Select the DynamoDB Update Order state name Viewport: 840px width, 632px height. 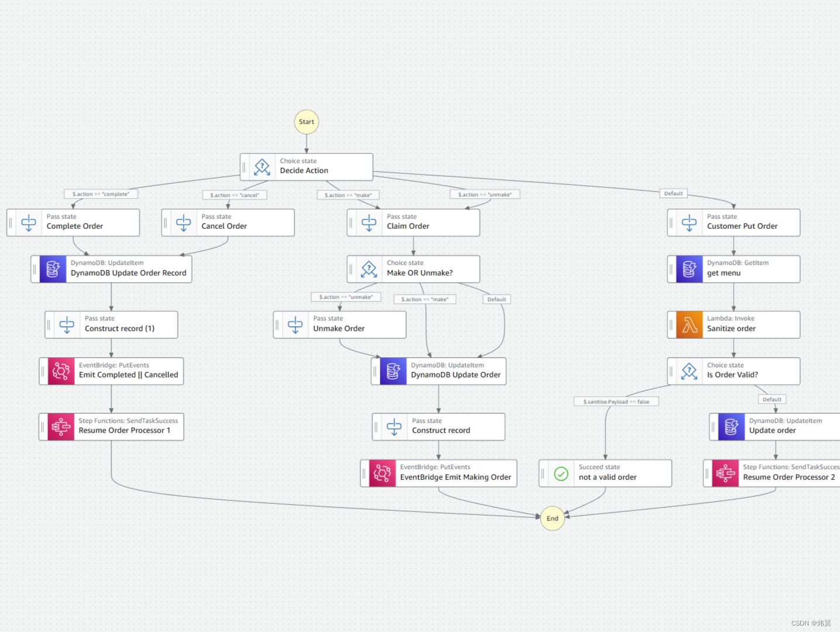456,375
